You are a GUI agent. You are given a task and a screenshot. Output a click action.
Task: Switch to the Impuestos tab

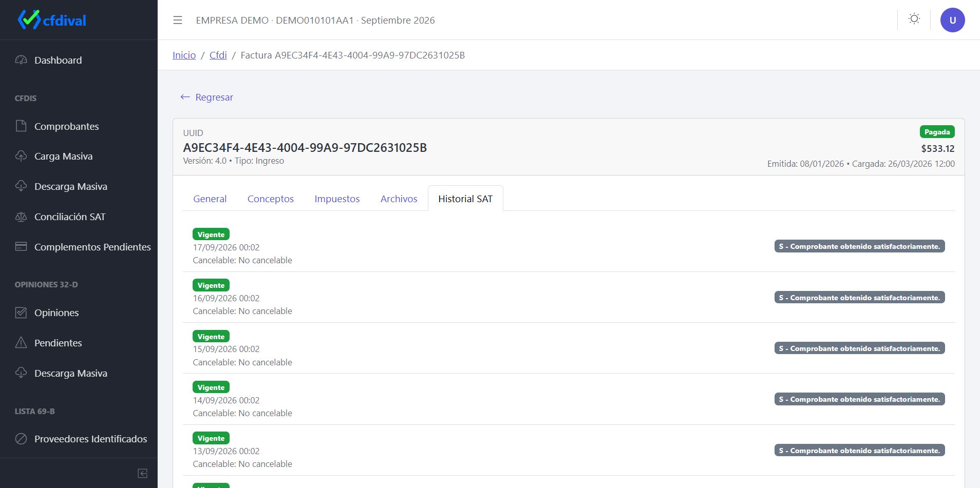(337, 199)
